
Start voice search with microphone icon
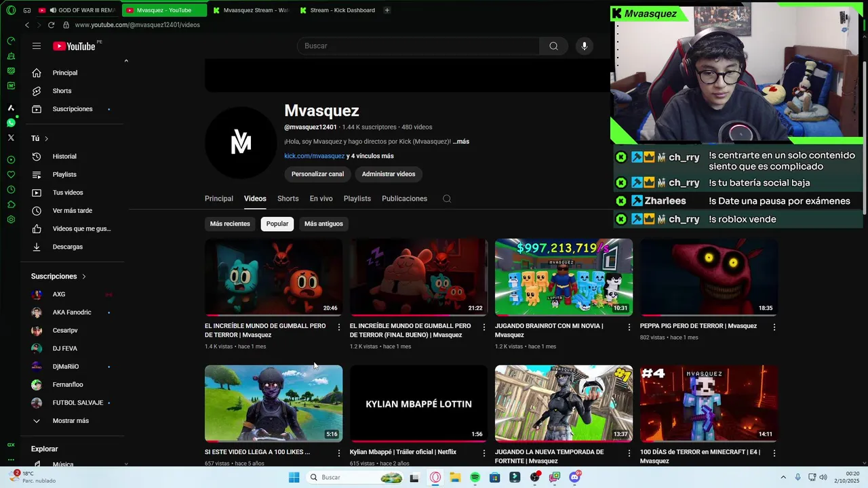tap(585, 46)
